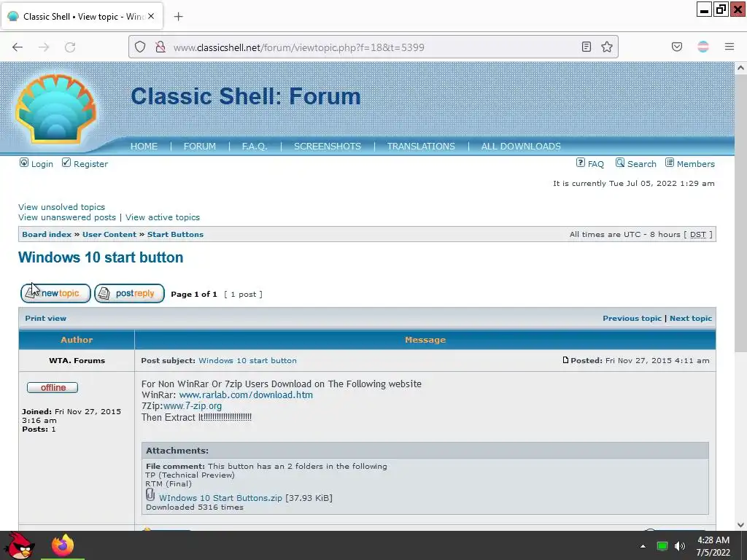Click the address bar URL field
Viewport: 747px width, 560px height.
point(373,47)
